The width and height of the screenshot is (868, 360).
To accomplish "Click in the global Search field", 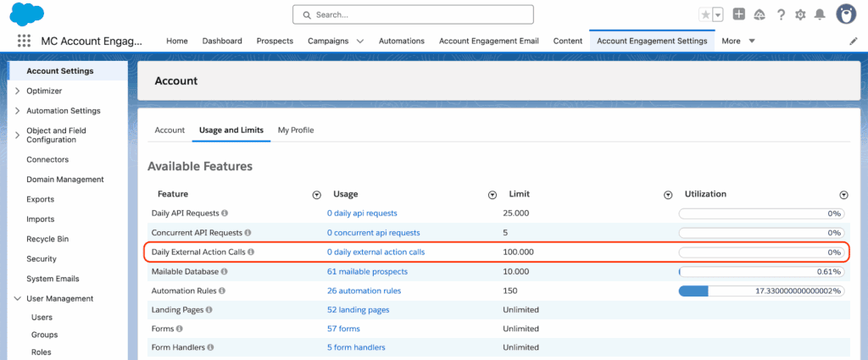I will pos(413,15).
